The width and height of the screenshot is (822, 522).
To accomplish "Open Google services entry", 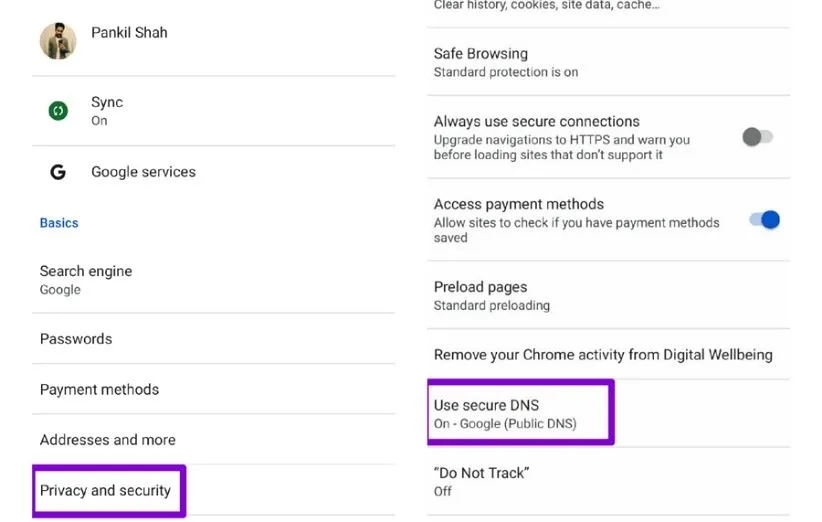I will tap(143, 172).
